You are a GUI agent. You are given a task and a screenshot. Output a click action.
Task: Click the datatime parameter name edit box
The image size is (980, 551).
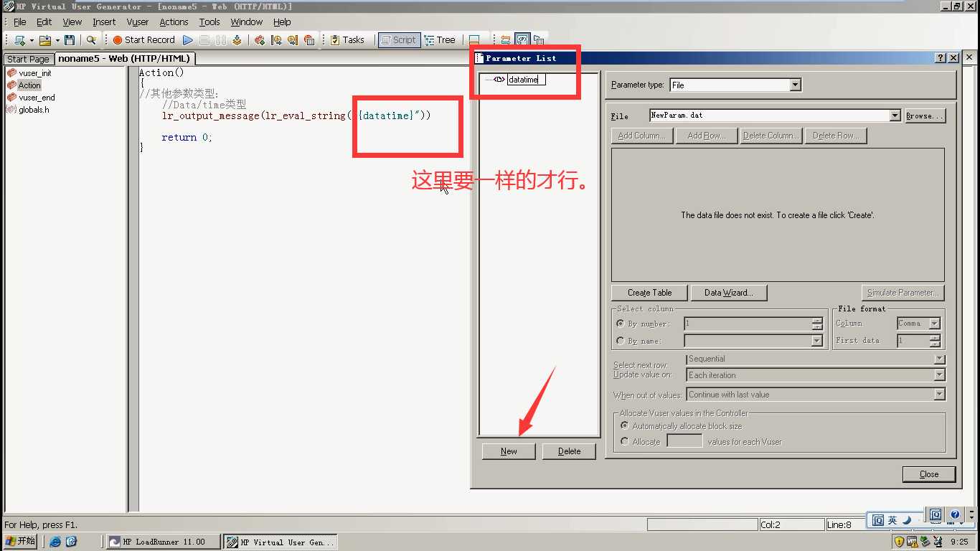[x=527, y=80]
